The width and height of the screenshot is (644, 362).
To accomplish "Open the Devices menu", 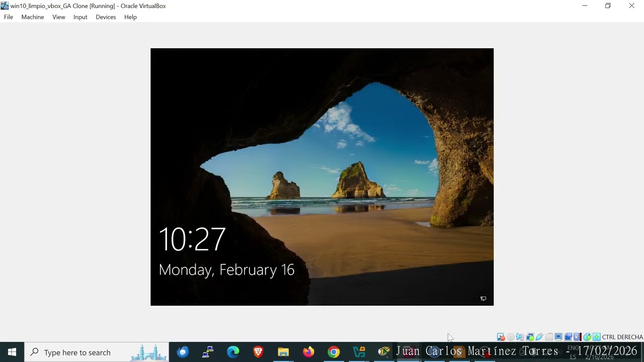I will click(106, 17).
